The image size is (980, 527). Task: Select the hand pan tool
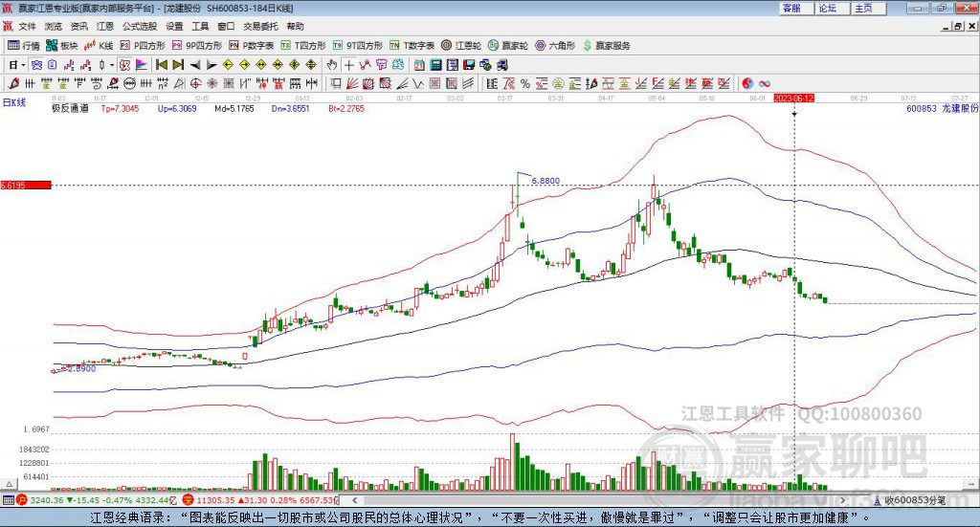click(332, 65)
